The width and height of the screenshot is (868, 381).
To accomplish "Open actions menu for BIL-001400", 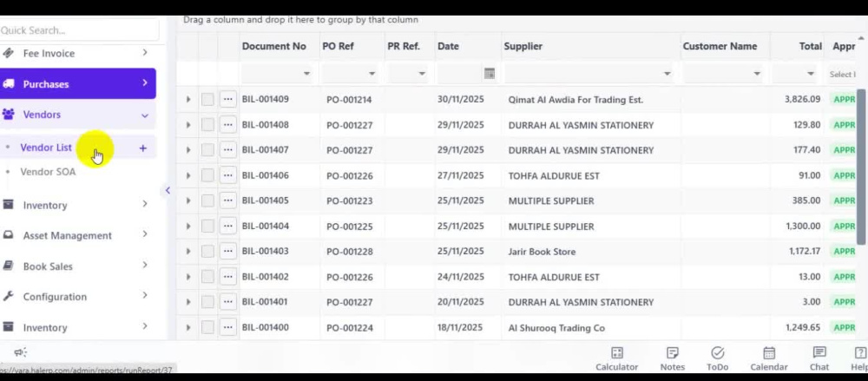I will 227,327.
